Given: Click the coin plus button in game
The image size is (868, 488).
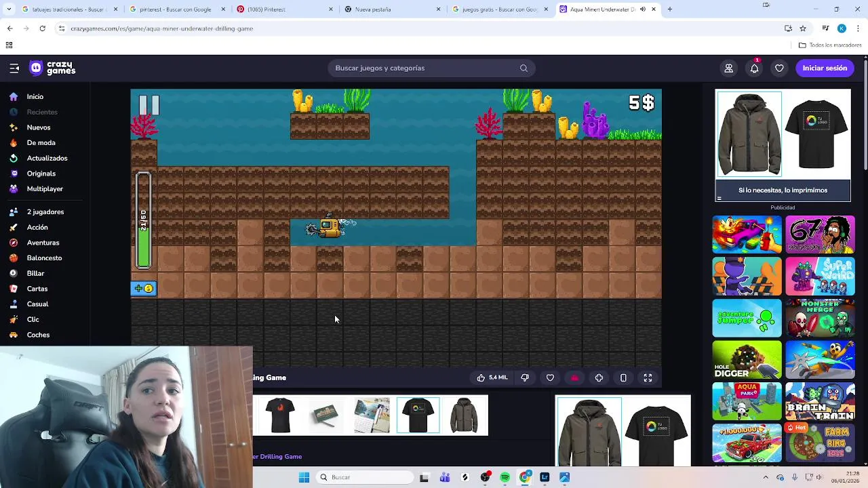Looking at the screenshot, I should coord(144,289).
